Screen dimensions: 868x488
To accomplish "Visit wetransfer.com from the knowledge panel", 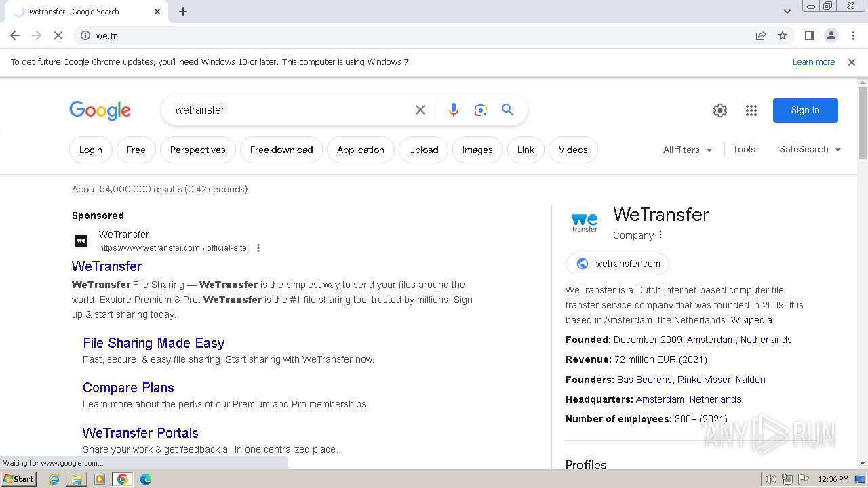I will (x=617, y=264).
